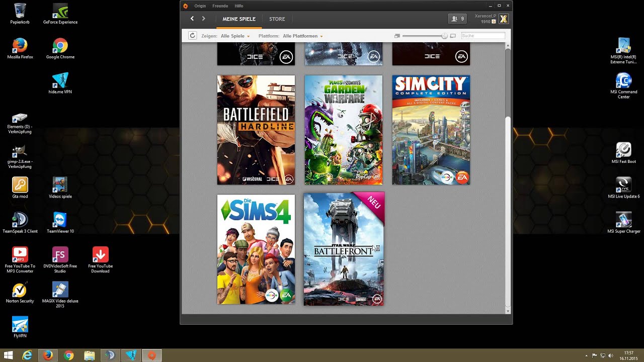Open the Hilfe menu
Screen dimensions: 644x362
[239, 6]
